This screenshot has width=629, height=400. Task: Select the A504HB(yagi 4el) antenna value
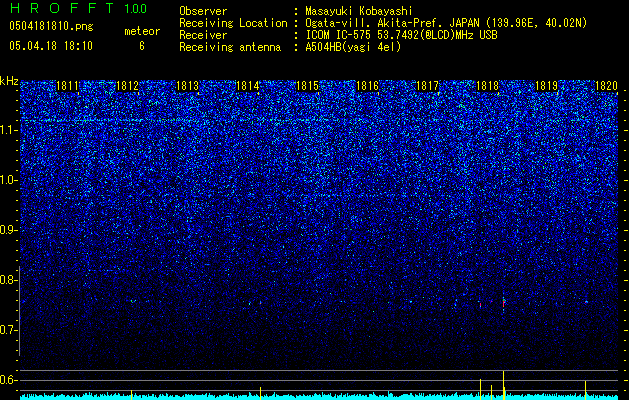(353, 47)
